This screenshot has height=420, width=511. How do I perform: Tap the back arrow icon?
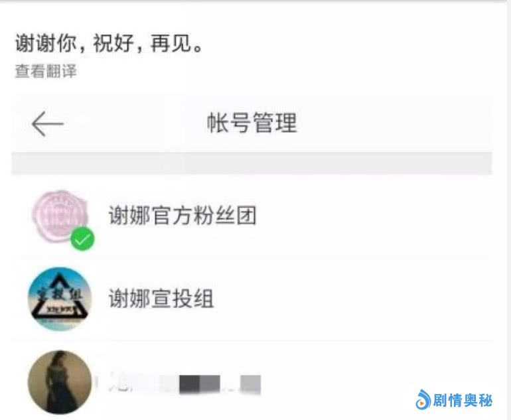tap(48, 123)
